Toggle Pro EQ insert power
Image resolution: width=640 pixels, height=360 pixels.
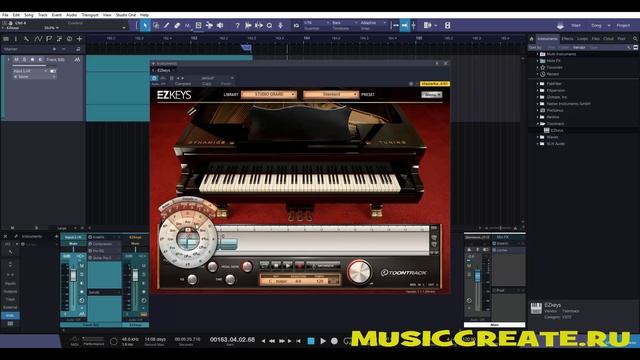pos(90,251)
